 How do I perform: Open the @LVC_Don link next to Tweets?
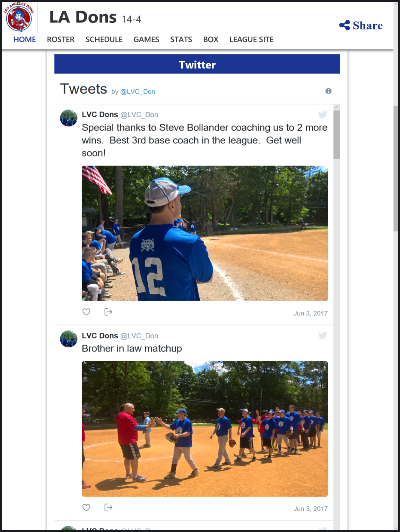(x=138, y=92)
